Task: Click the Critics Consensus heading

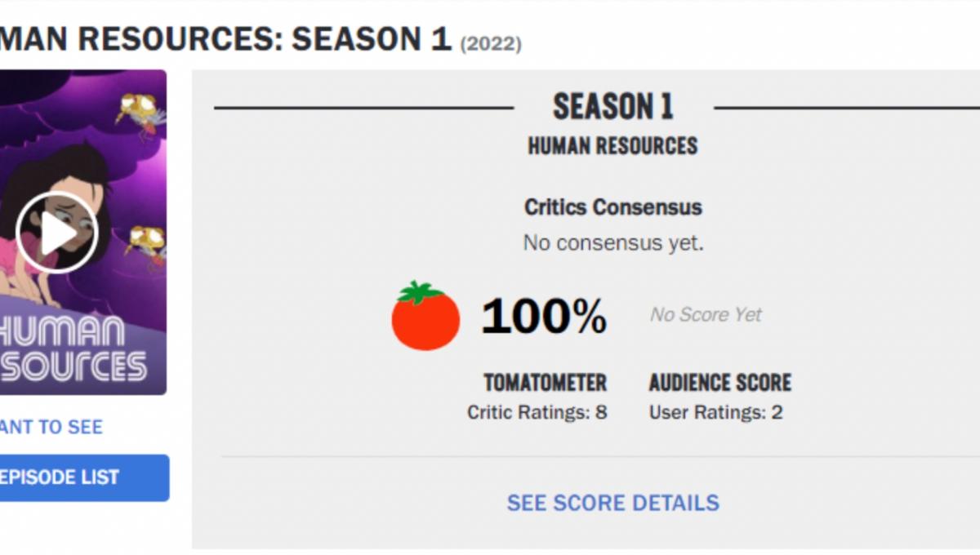Action: click(612, 207)
